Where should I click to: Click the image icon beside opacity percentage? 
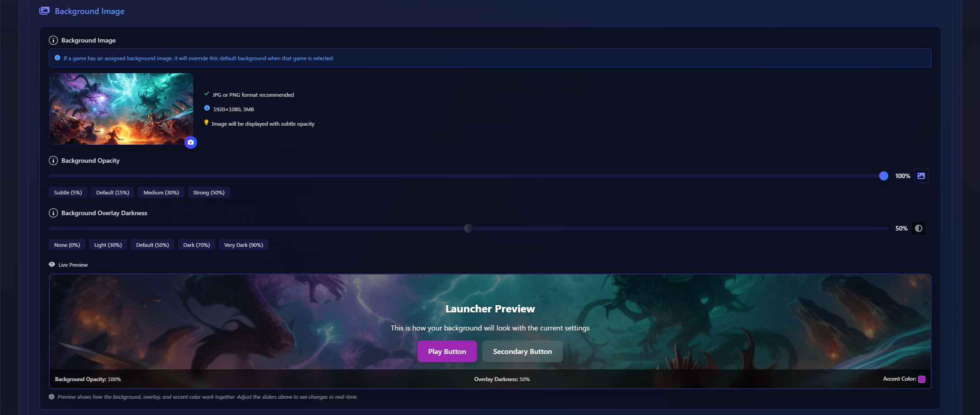(x=921, y=176)
